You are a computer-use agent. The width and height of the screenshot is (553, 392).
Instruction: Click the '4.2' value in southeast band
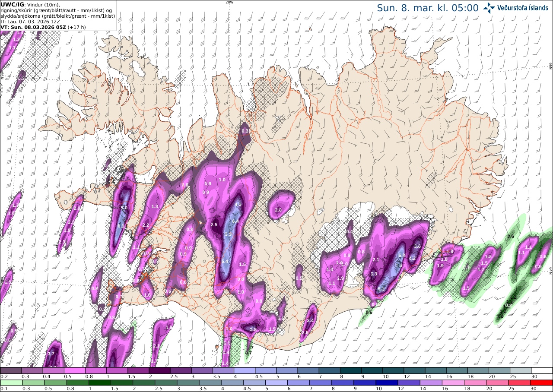[412, 259]
